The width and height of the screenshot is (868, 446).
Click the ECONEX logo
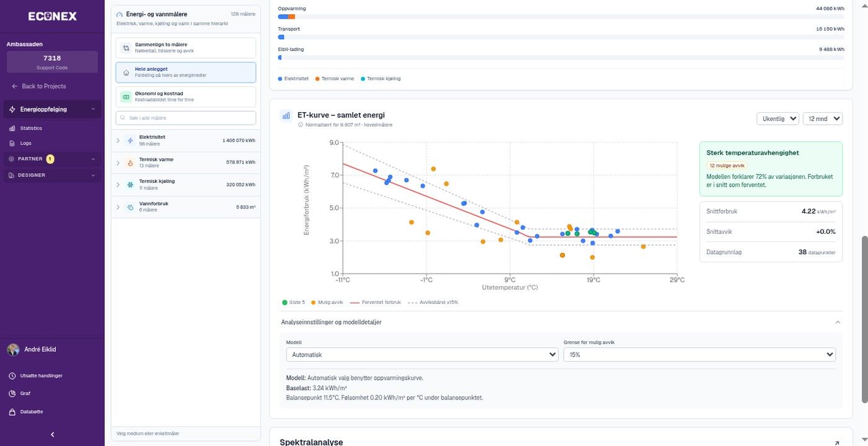tap(52, 16)
